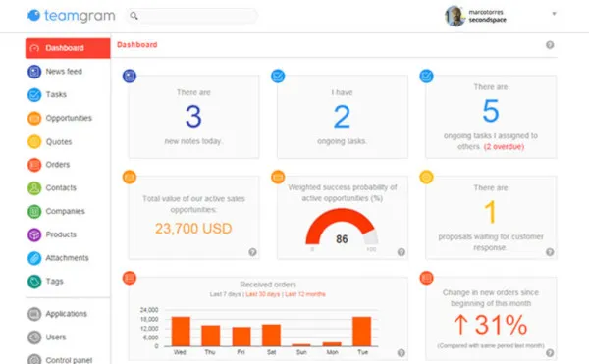Open the Attachments paperclip icon
The width and height of the screenshot is (589, 364).
34,258
